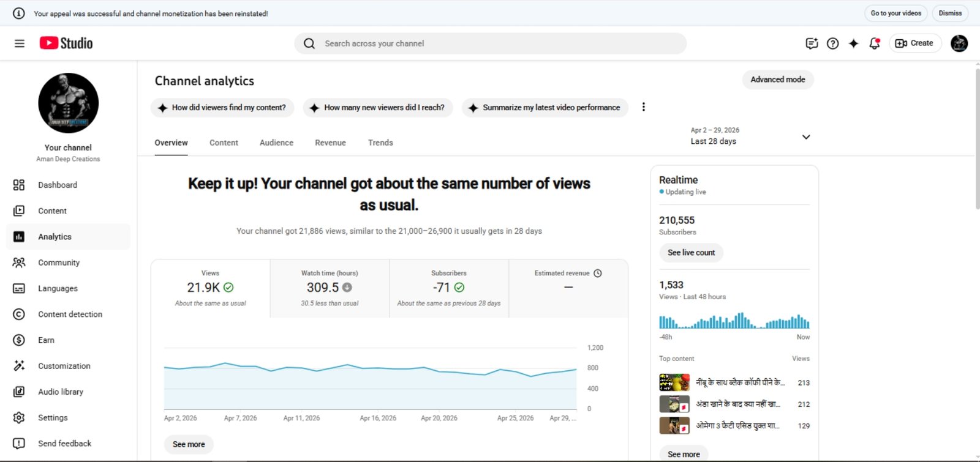
Task: Open the account avatar in top right
Action: (x=959, y=43)
